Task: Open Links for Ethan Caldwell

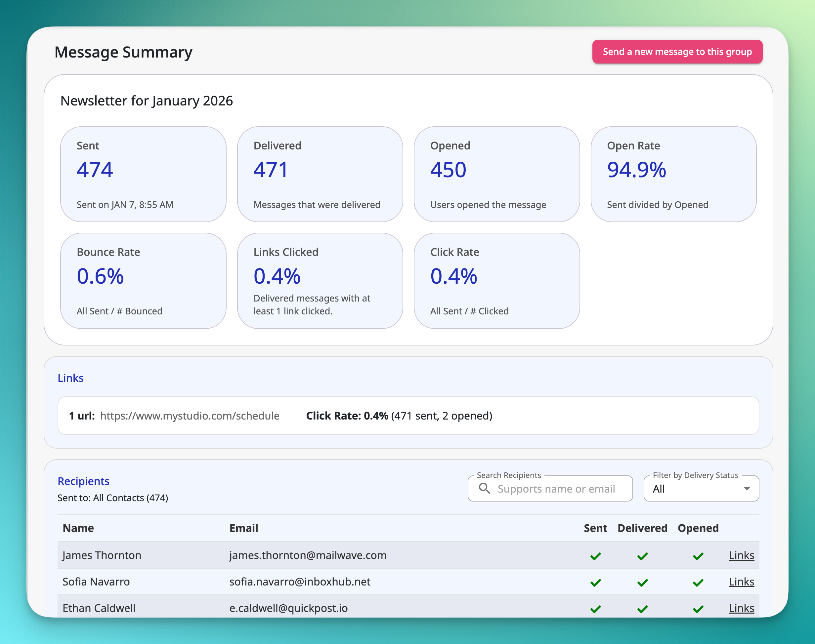Action: [741, 608]
